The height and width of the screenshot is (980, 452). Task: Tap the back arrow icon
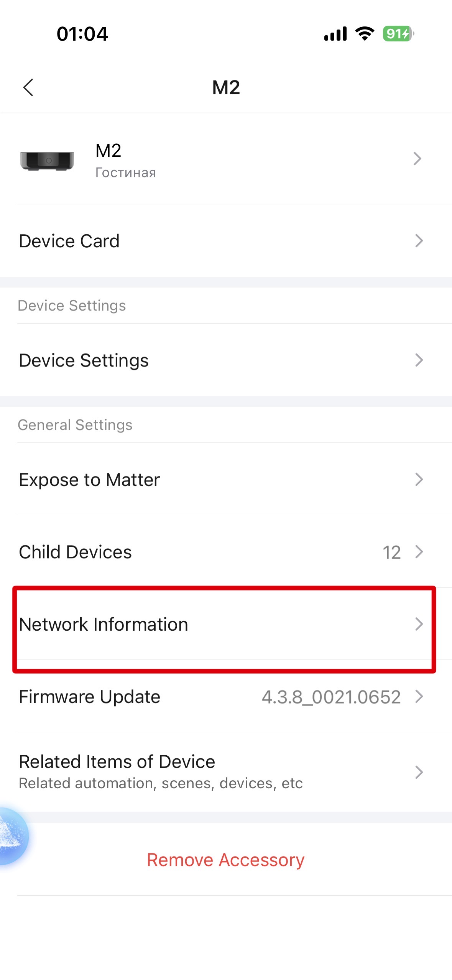(28, 87)
